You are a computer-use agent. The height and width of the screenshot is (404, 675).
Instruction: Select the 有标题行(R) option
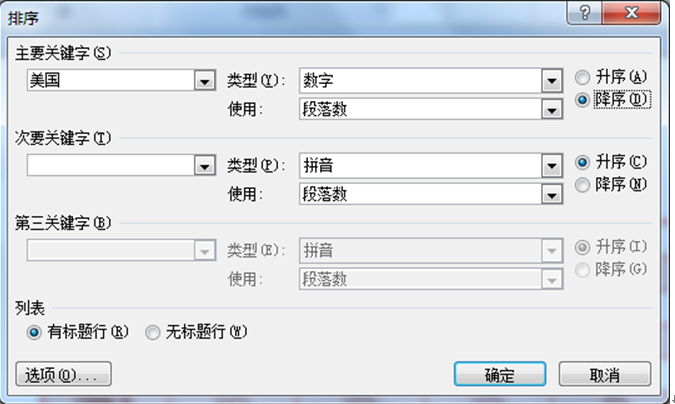point(35,332)
